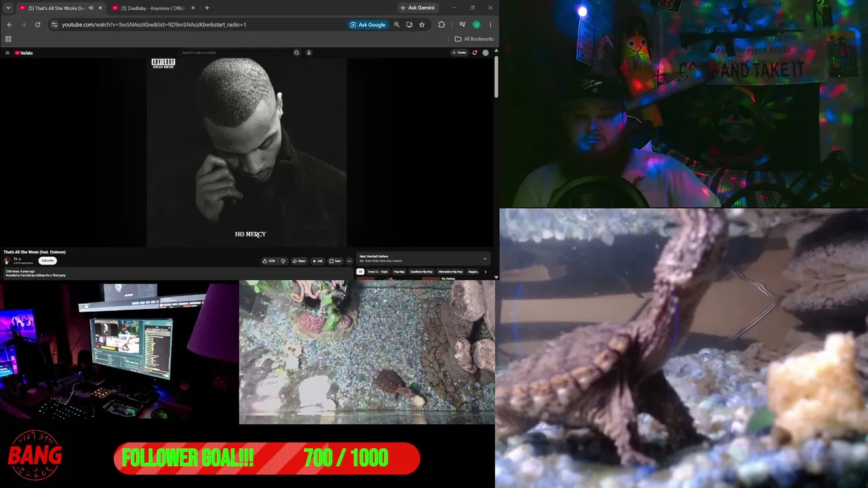Subscribe to the T.I. channel
Viewport: 868px width, 488px height.
point(47,260)
